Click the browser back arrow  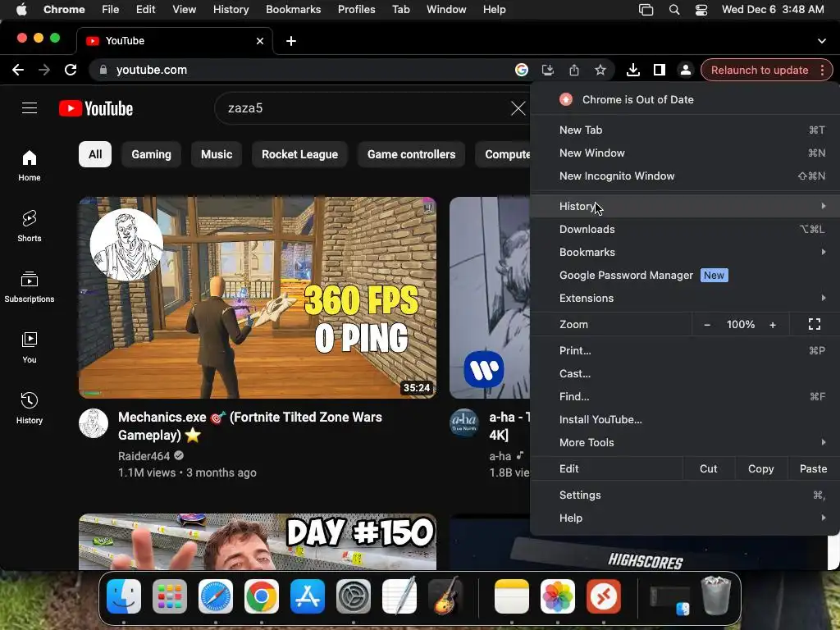pos(18,70)
